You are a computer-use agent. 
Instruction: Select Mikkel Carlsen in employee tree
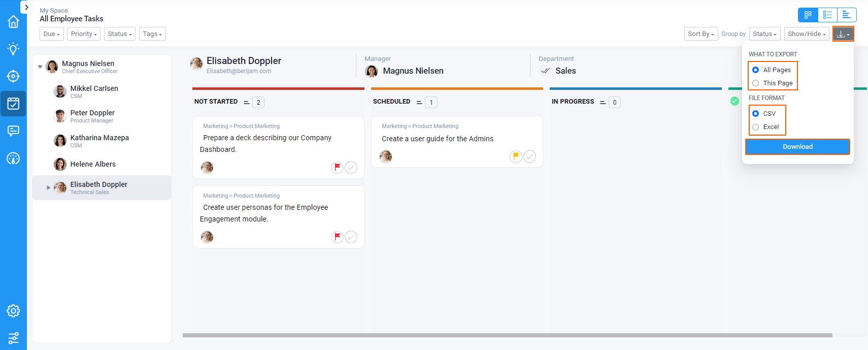pyautogui.click(x=94, y=89)
